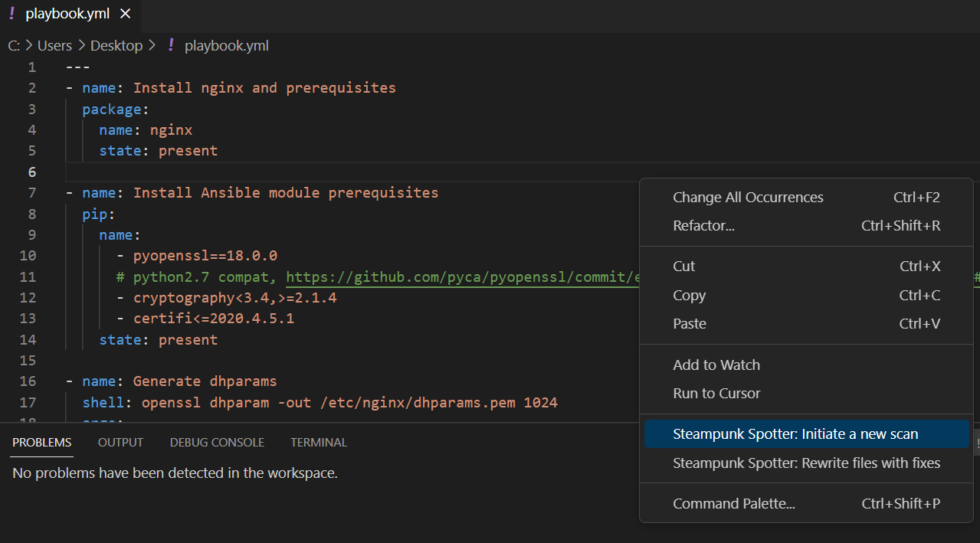Select Steampunk Spotter rewrite files with fixes
This screenshot has height=543, width=980.
(806, 463)
